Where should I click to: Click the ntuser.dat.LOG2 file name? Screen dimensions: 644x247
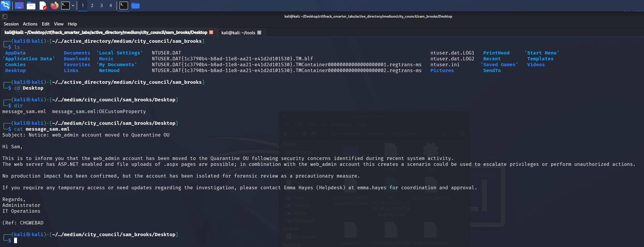453,59
